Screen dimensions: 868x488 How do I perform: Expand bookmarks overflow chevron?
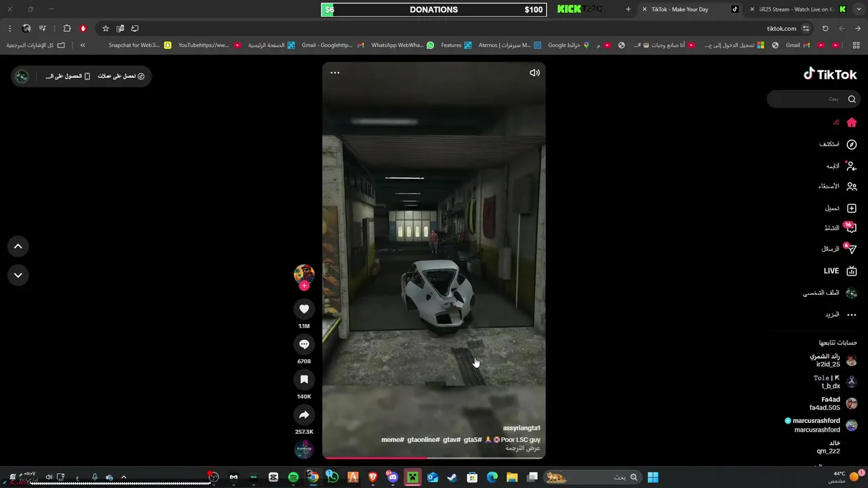pos(83,45)
